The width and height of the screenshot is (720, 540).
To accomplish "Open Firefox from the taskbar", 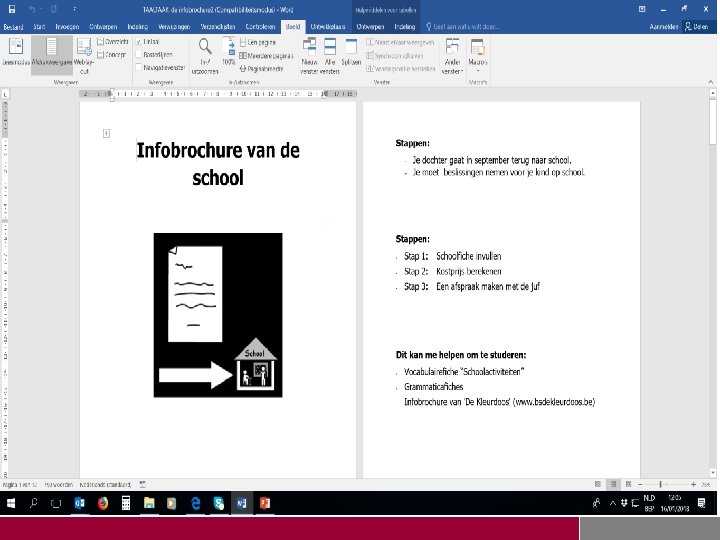I will click(x=103, y=503).
